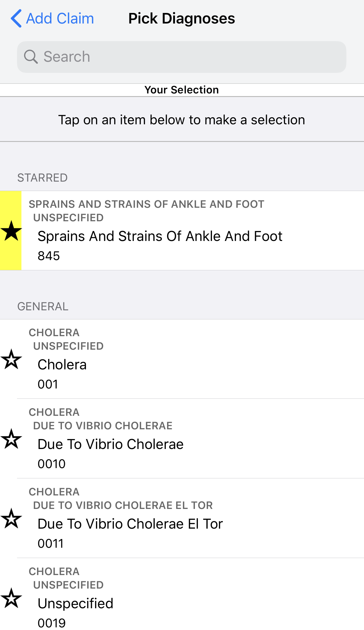Star the Due To Vibrio Cholerae 0010 entry
Viewport: 364px width, 630px height.
pyautogui.click(x=11, y=439)
